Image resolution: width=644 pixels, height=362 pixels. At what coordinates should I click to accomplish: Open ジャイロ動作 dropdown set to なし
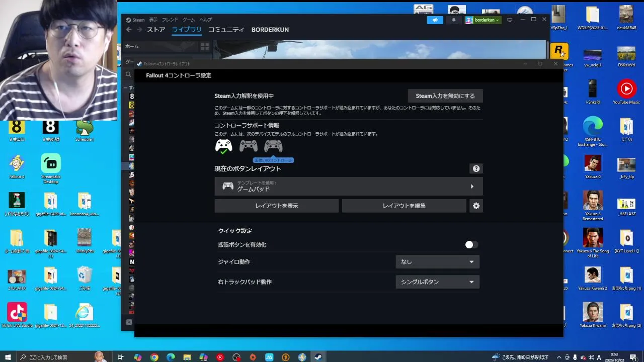click(437, 262)
